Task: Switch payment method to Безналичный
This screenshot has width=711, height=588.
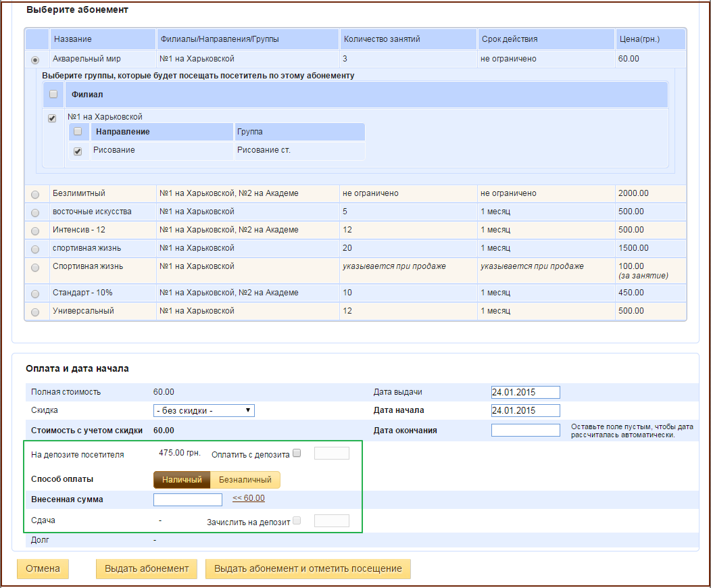Action: click(x=245, y=480)
